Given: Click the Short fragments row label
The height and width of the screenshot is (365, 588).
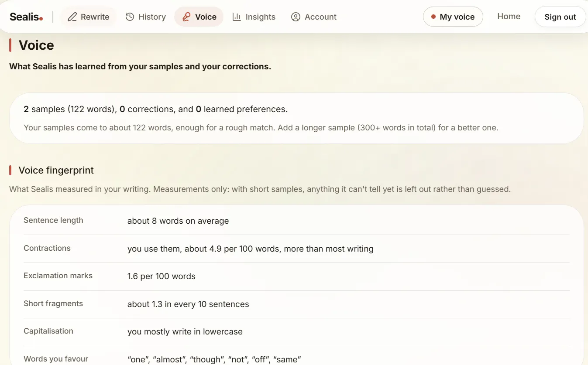Looking at the screenshot, I should point(53,304).
